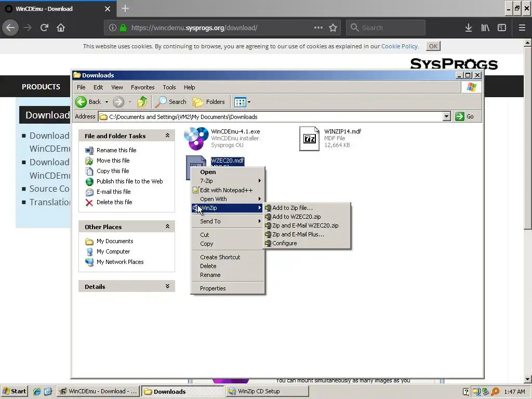Choose Open in the context menu
Viewport: 532px width, 399px height.
point(228,172)
